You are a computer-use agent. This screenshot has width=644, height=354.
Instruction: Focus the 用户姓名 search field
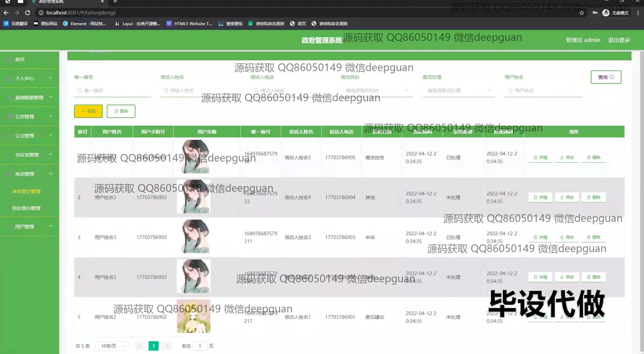click(543, 91)
